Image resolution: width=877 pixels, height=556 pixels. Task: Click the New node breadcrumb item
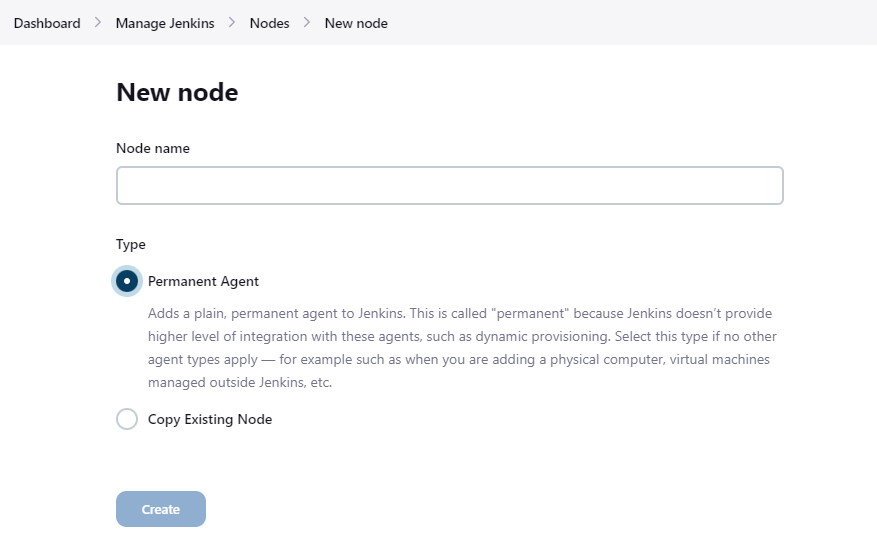[356, 23]
